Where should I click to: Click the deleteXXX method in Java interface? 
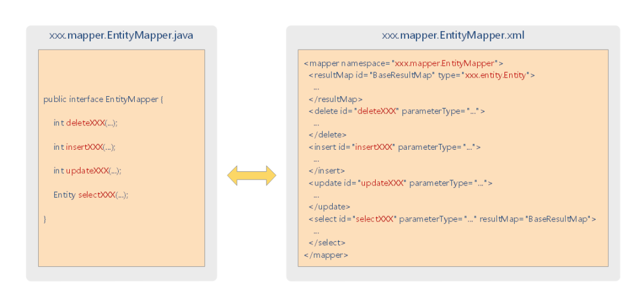coord(85,123)
